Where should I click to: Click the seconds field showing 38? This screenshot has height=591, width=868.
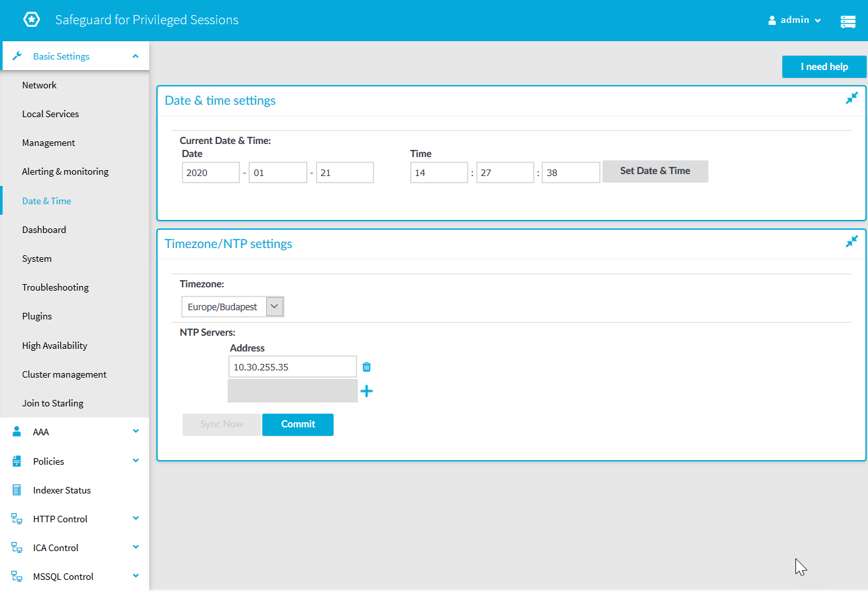click(571, 173)
